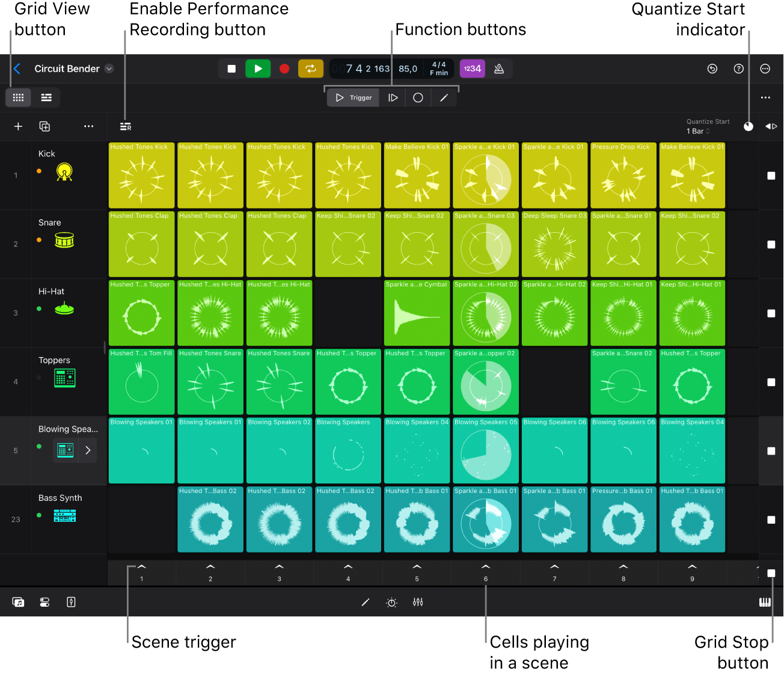
Task: Open the Circuit Bender project dropdown
Action: tap(109, 69)
